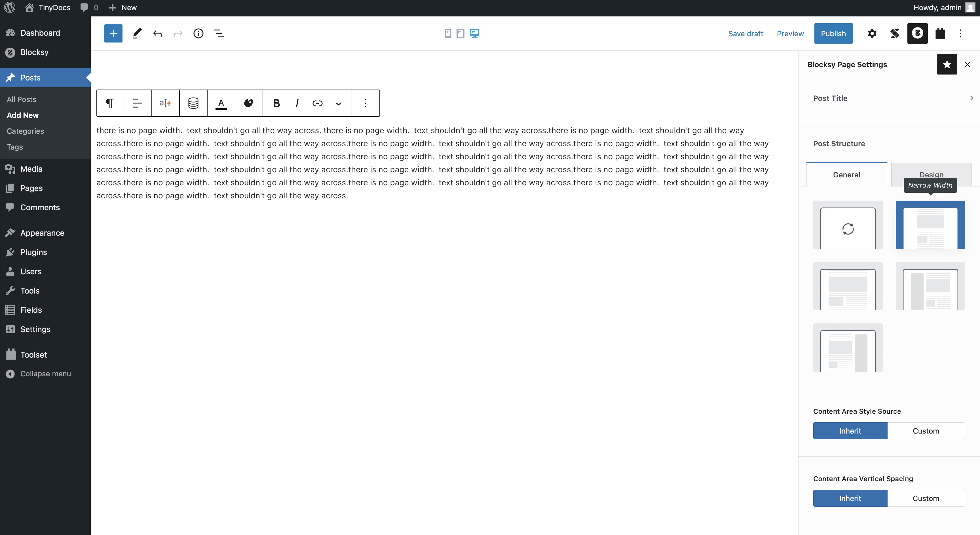Select Inherit for Content Area Vertical Spacing
Viewport: 980px width, 535px height.
(x=850, y=498)
